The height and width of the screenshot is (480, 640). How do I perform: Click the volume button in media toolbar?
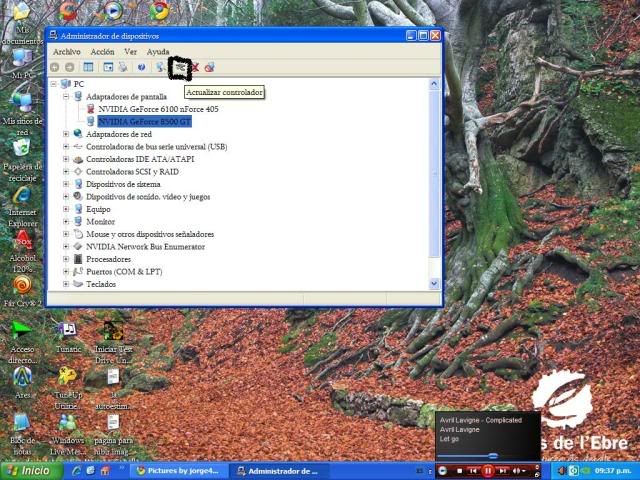point(516,471)
